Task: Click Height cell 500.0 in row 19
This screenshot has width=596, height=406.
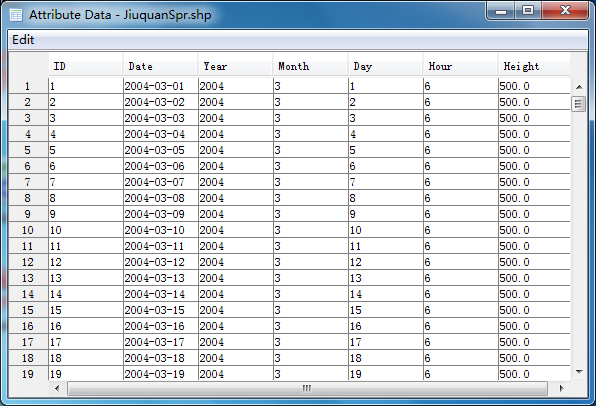Action: point(534,374)
